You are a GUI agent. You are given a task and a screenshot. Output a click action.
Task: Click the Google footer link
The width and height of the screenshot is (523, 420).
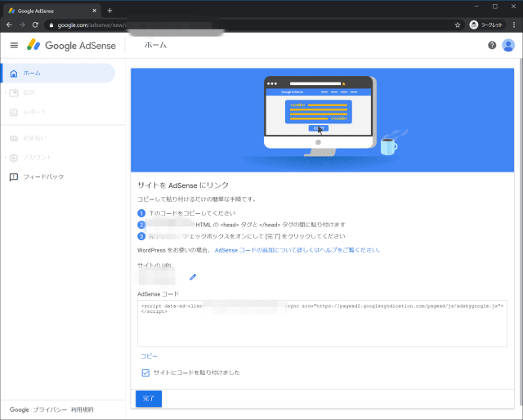(20, 409)
